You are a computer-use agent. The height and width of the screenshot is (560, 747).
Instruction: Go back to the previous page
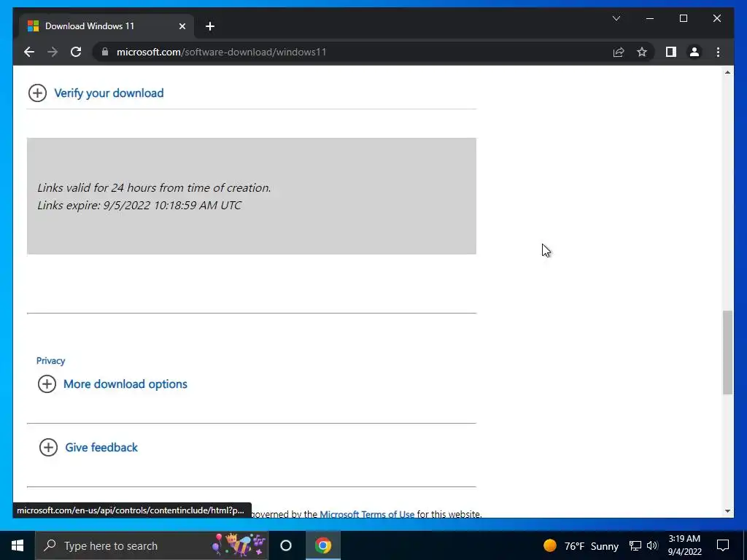point(29,52)
